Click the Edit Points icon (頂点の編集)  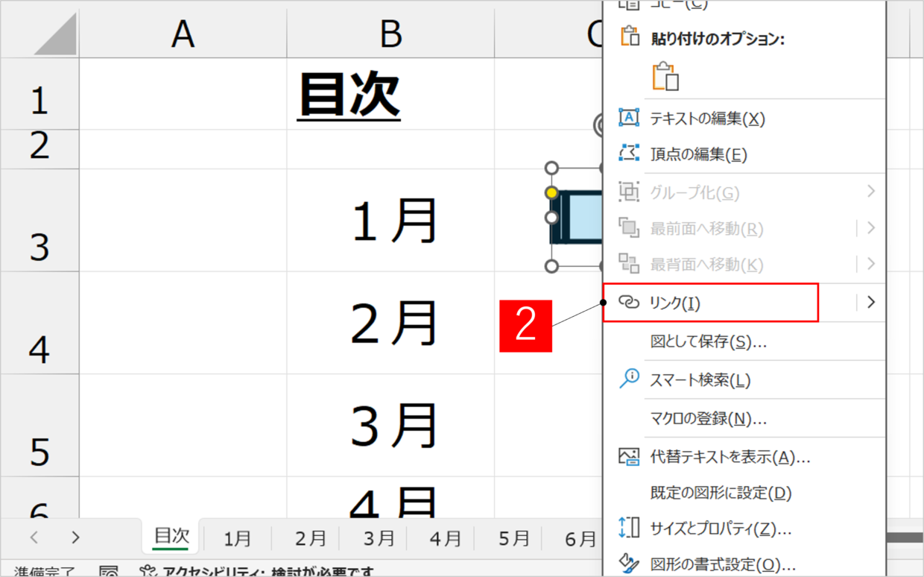click(629, 154)
